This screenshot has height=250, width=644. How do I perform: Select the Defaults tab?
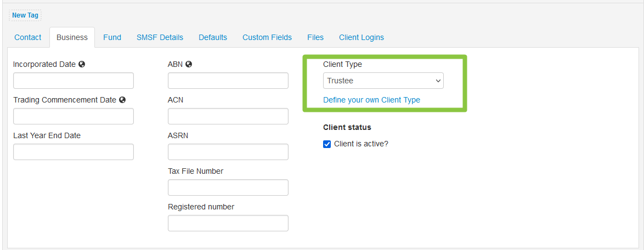point(213,37)
